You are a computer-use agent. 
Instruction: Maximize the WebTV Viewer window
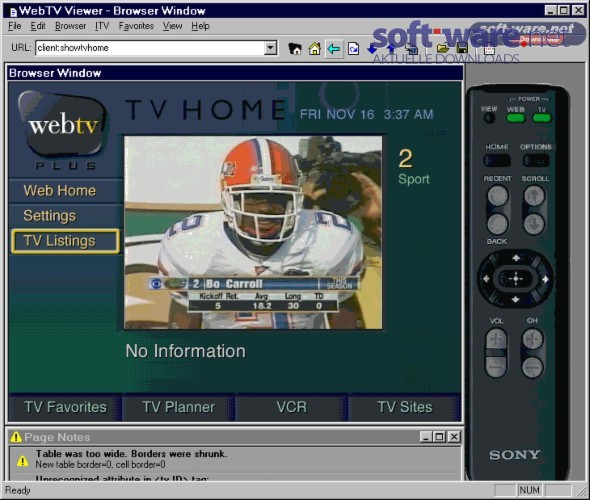coord(563,10)
